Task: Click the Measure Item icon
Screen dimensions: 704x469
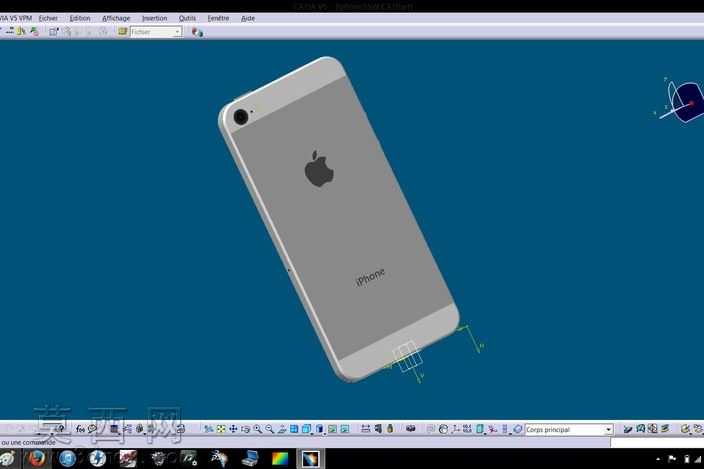Action: coord(378,429)
